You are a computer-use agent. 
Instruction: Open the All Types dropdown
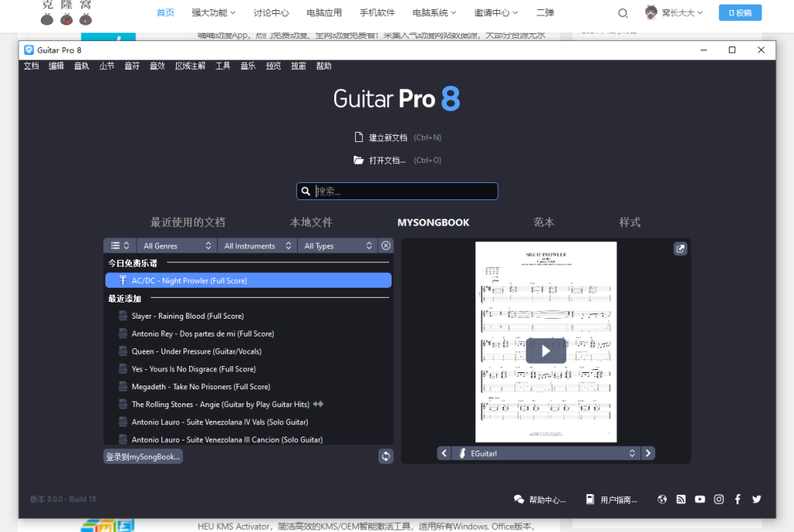click(x=338, y=246)
